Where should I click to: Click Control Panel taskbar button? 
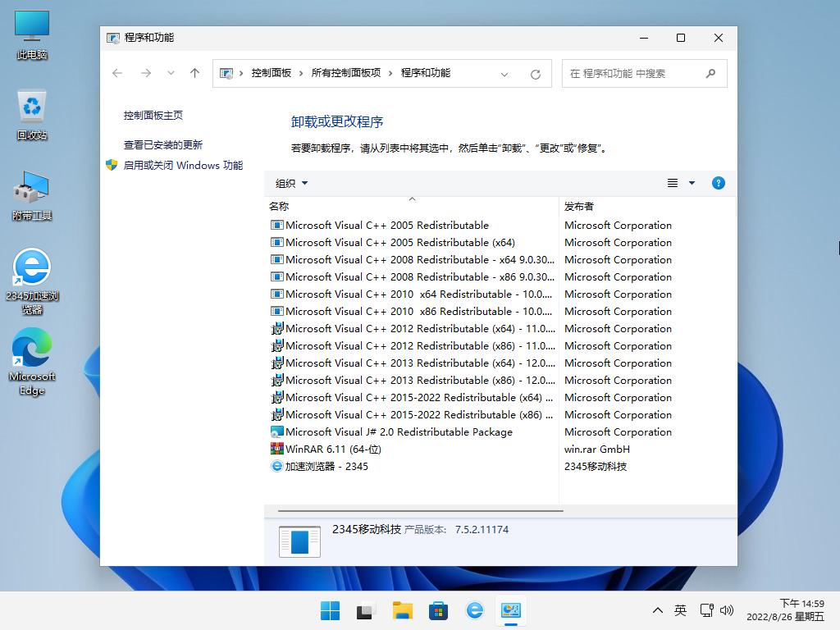511,610
